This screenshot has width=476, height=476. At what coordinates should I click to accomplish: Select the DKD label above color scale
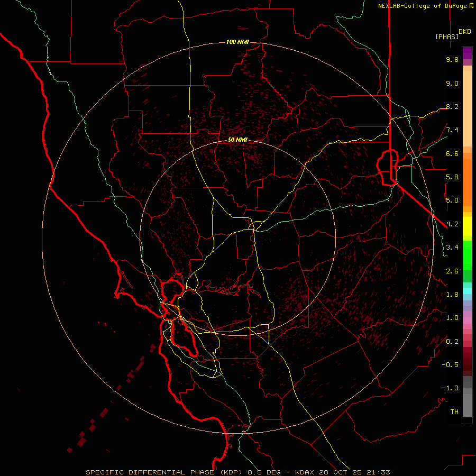pyautogui.click(x=465, y=32)
